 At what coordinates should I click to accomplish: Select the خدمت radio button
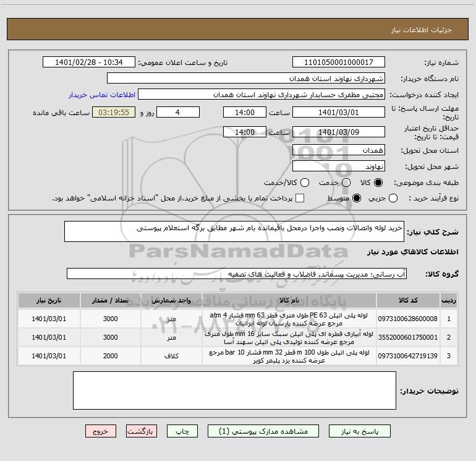[x=346, y=183]
